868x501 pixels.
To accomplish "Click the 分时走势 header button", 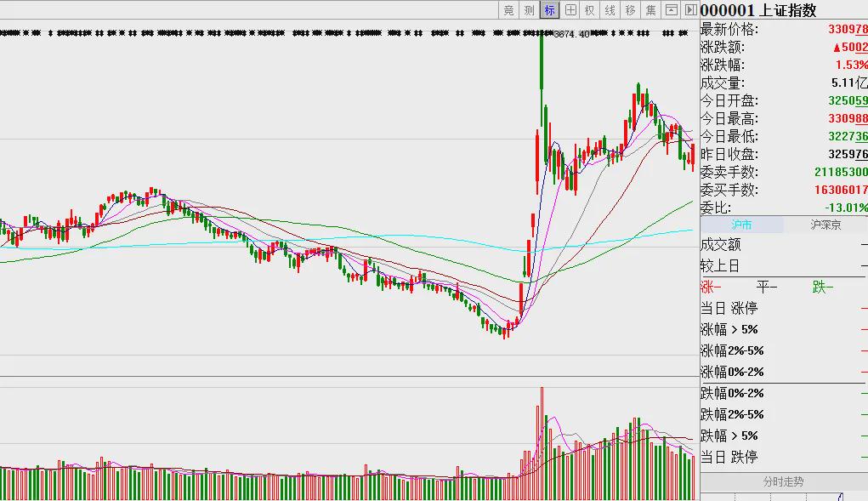I will click(783, 481).
